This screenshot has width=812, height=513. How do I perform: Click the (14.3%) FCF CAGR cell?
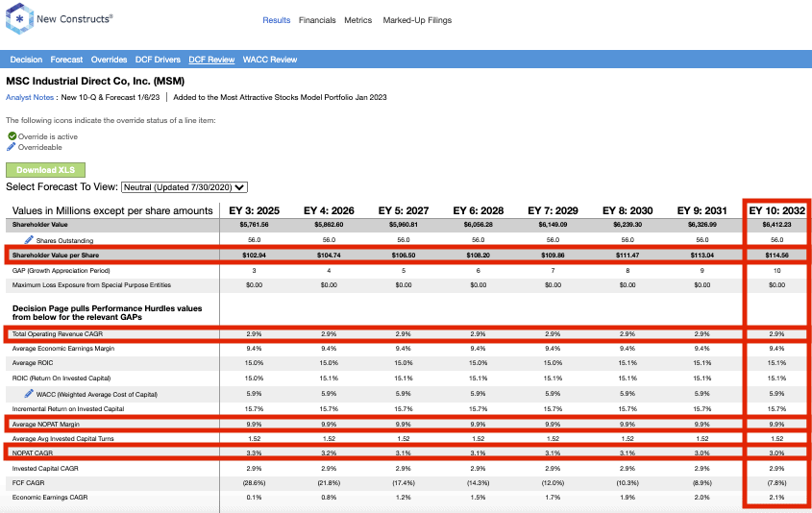coord(478,483)
